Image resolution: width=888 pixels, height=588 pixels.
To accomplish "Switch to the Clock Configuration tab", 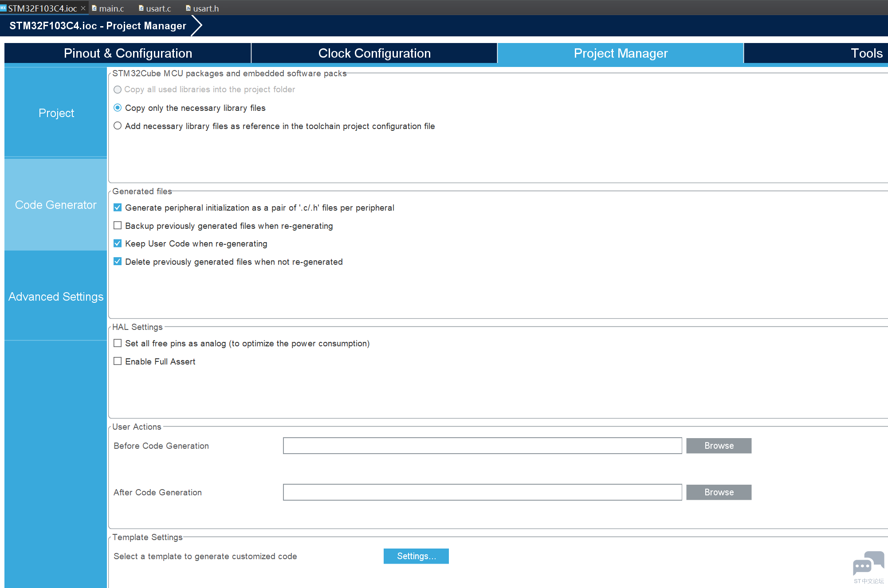I will pos(374,53).
